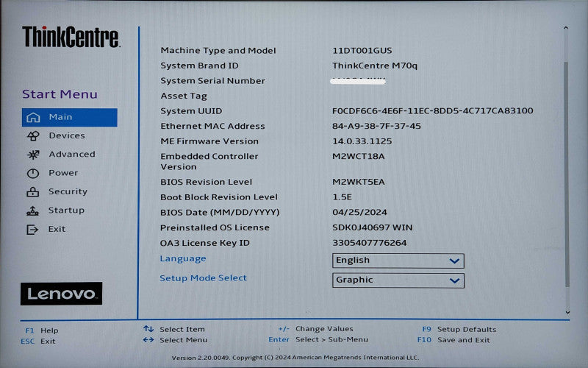
Task: Select the Security padlock icon
Action: pos(32,192)
